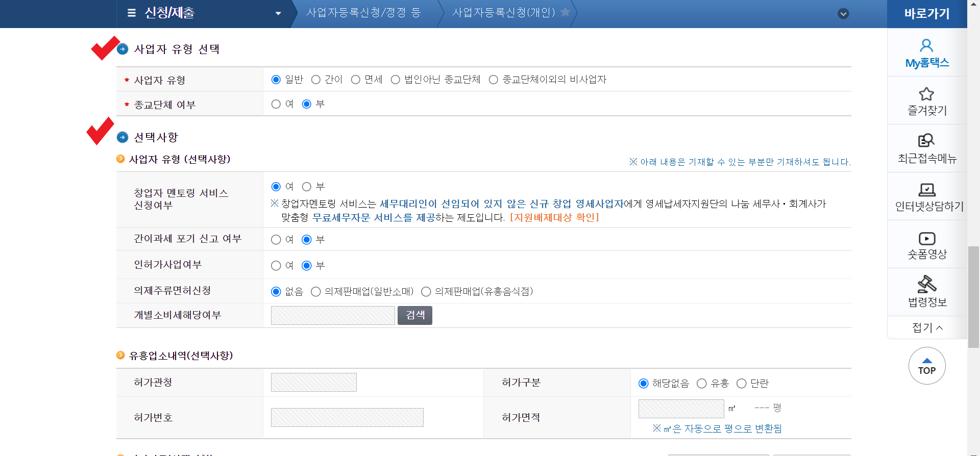Click the 바로가기 header button

[x=927, y=14]
